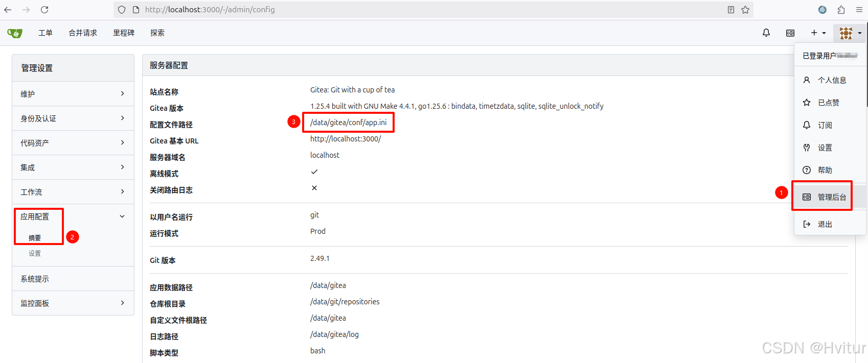This screenshot has width=868, height=363.
Task: Open 系统提示 in the sidebar
Action: coord(73,279)
